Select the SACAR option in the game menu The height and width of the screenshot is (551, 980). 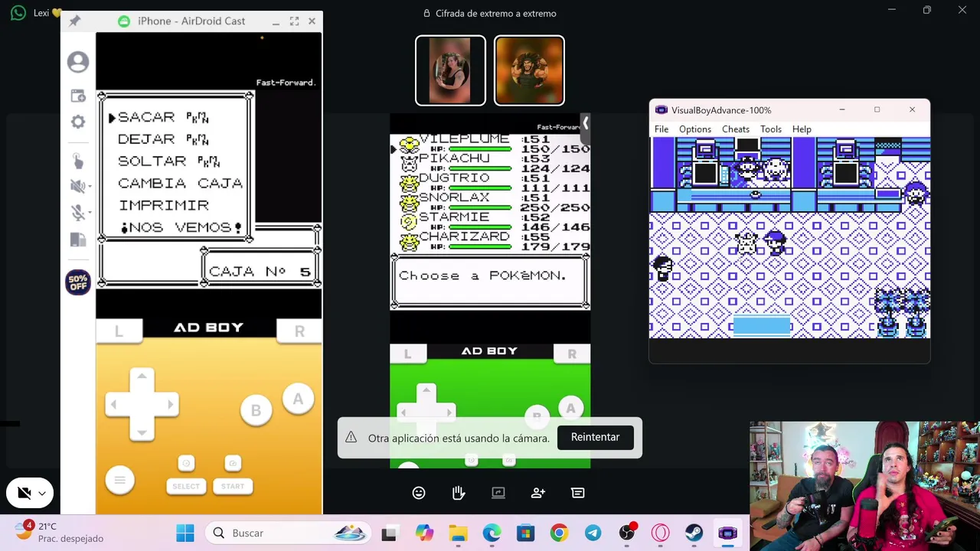pyautogui.click(x=163, y=117)
